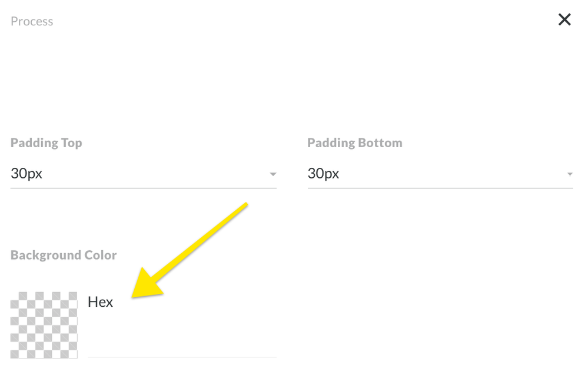Click the Padding Bottom dropdown arrow
This screenshot has width=588, height=388.
click(569, 174)
